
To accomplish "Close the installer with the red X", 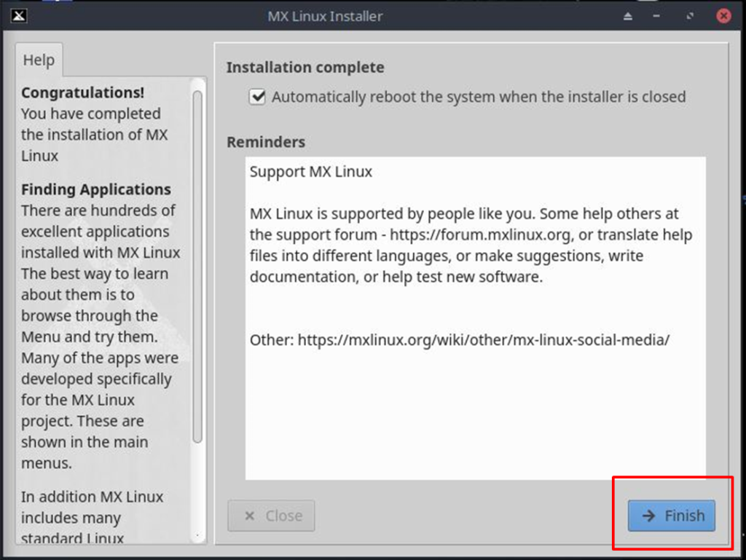I will click(723, 16).
